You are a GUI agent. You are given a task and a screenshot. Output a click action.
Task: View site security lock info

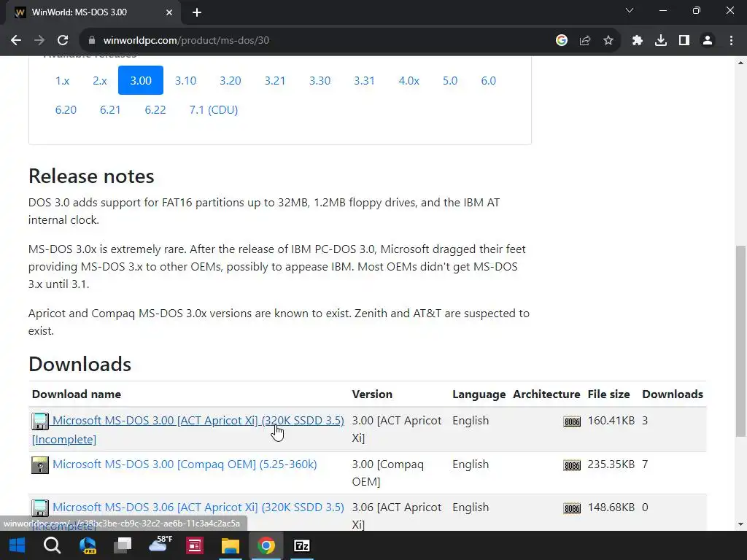tap(91, 41)
